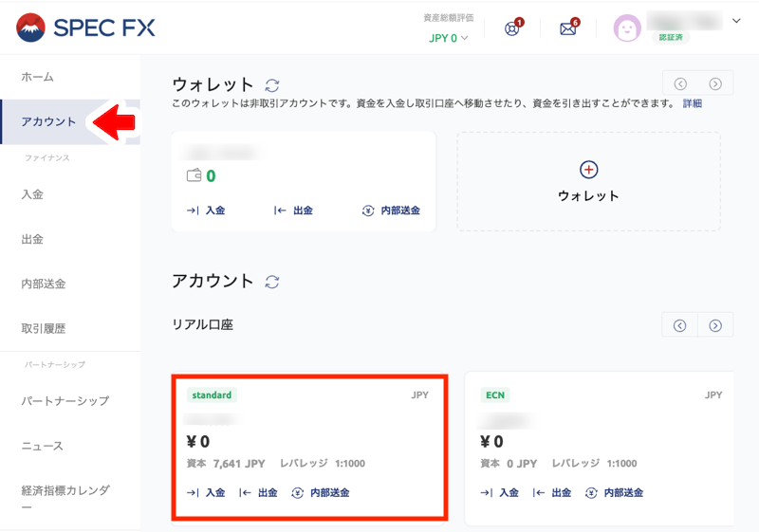Click the pink user avatar icon
This screenshot has width=759, height=532.
(x=627, y=28)
